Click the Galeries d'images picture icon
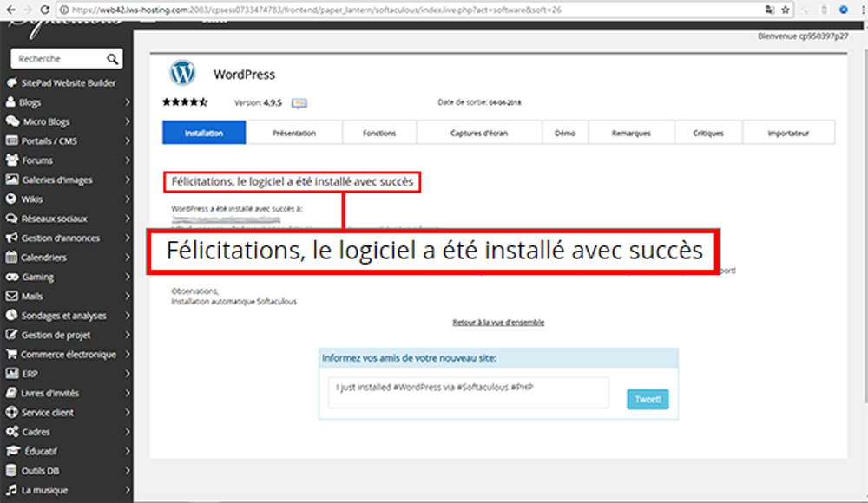868x503 pixels. [11, 180]
